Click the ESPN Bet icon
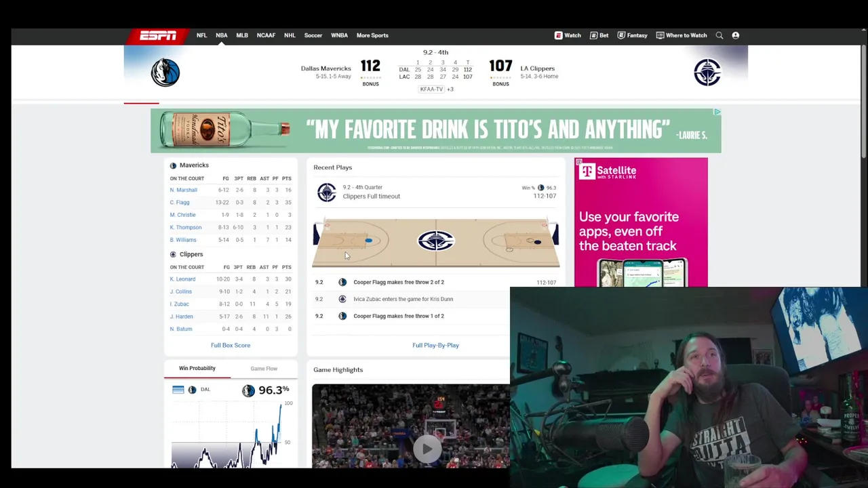 click(x=593, y=35)
